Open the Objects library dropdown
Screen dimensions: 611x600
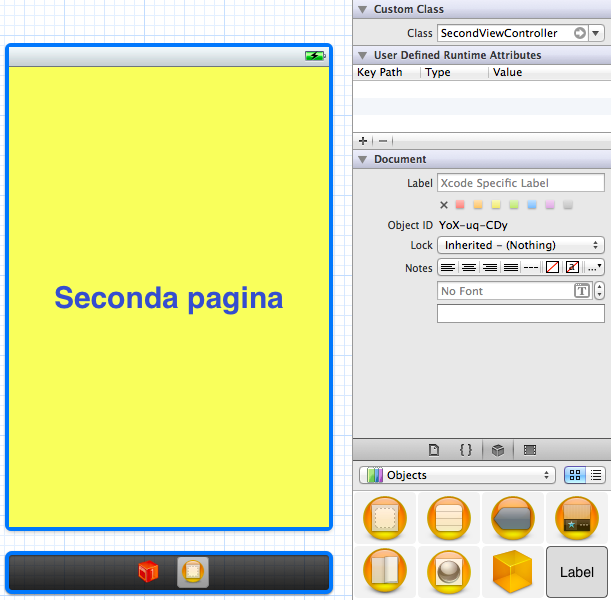point(456,475)
